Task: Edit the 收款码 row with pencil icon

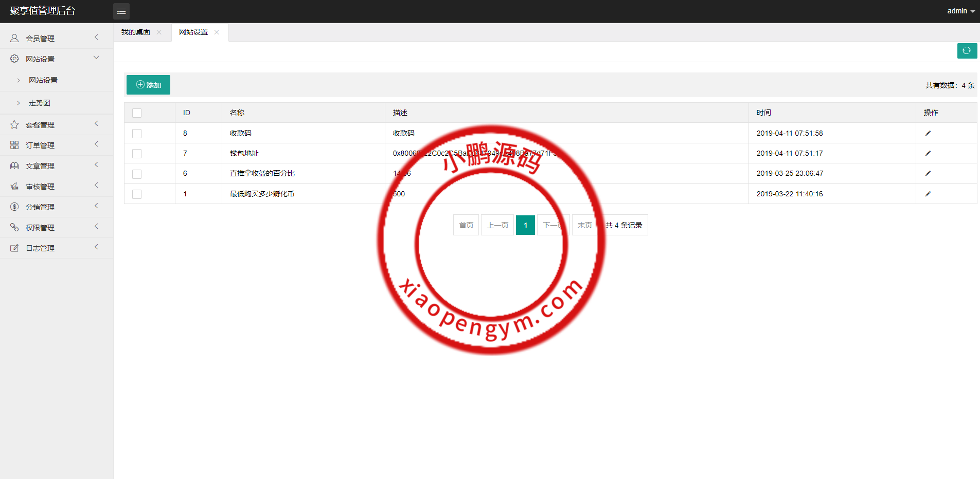Action: pyautogui.click(x=928, y=133)
